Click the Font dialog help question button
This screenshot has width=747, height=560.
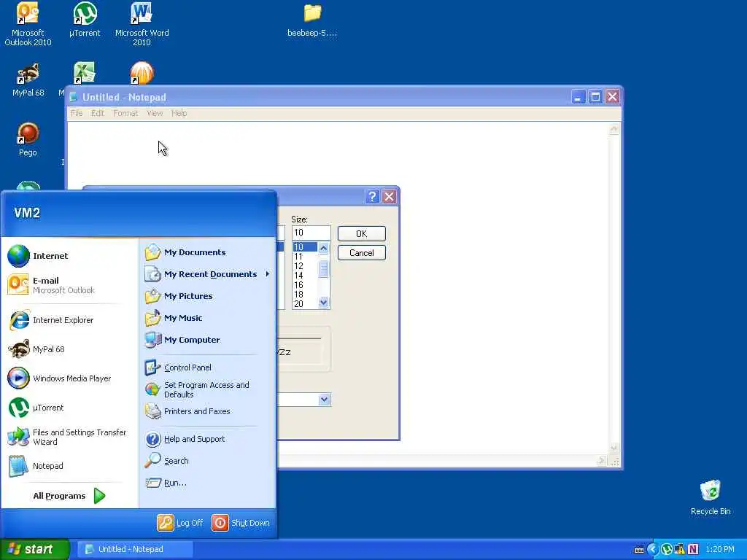pos(373,197)
